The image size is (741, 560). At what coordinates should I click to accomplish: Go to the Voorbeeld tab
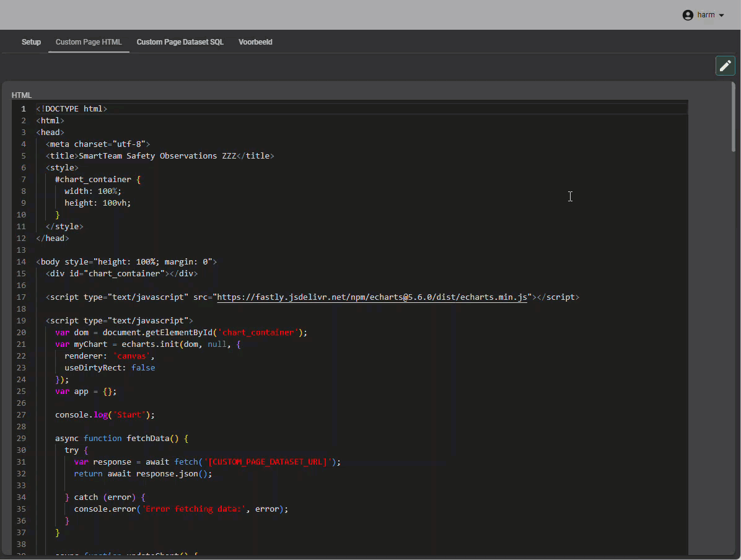tap(255, 42)
